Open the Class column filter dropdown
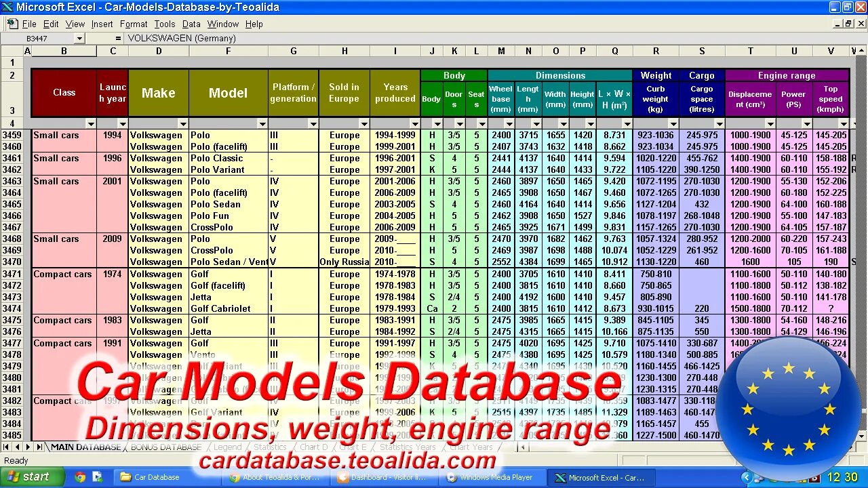This screenshot has width=868, height=488. pyautogui.click(x=91, y=123)
